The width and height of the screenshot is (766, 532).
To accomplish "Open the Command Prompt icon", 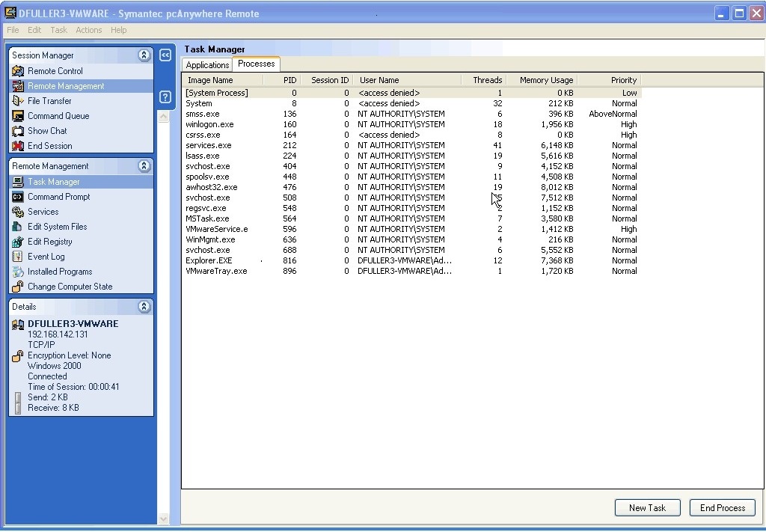I will [x=18, y=197].
